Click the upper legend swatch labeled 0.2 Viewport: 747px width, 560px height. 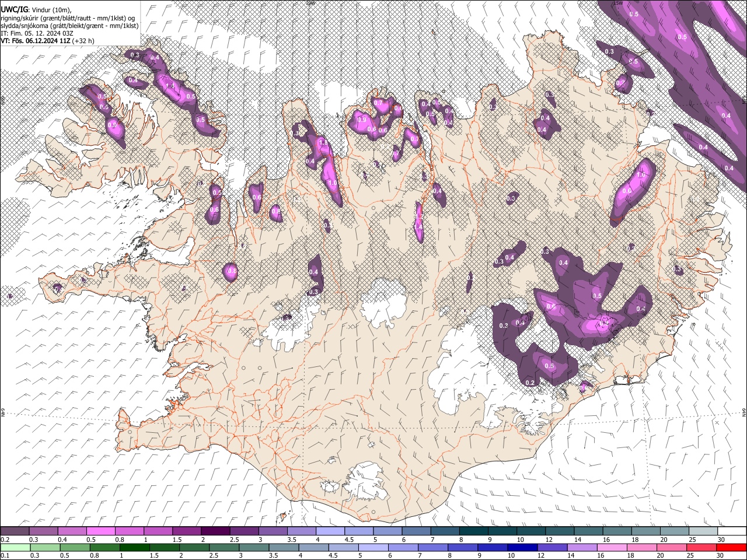(x=15, y=531)
